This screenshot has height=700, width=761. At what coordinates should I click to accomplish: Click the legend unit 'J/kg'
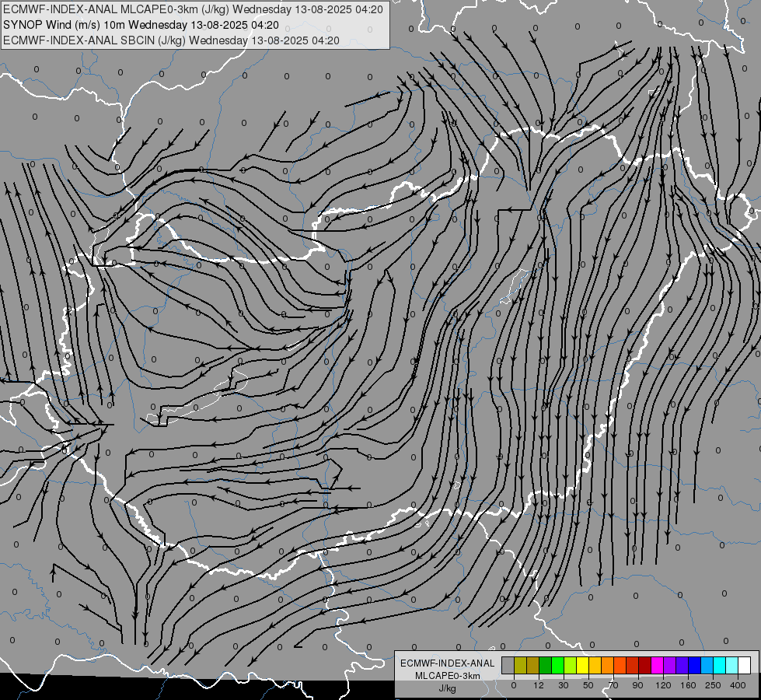click(x=448, y=688)
